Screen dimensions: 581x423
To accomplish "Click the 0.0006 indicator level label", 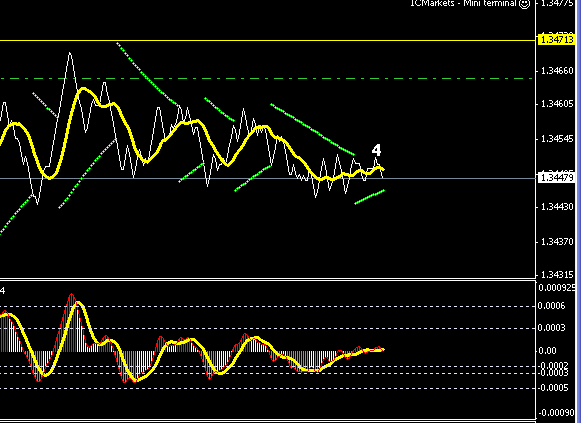I will pos(552,306).
